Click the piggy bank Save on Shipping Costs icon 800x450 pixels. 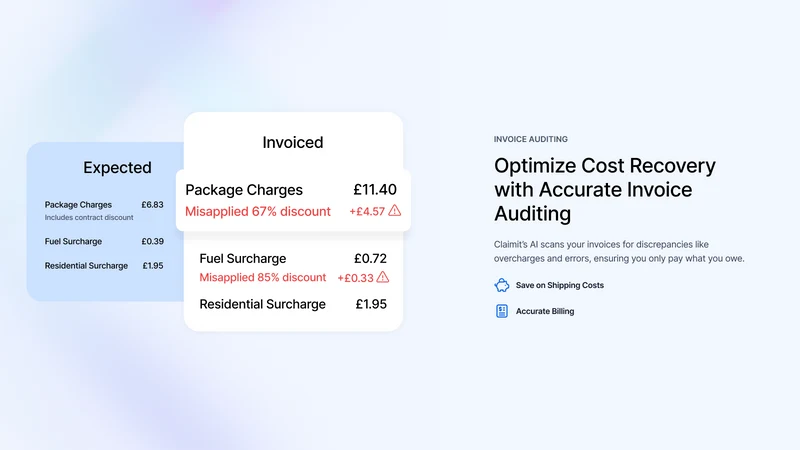coord(502,285)
